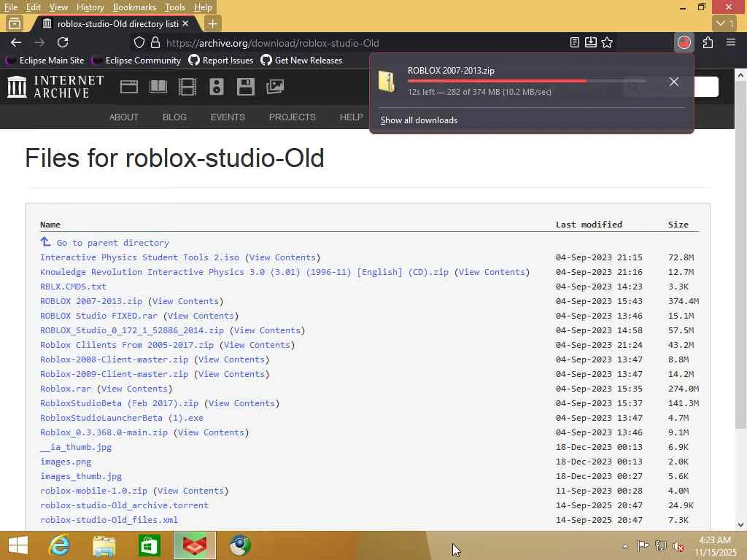This screenshot has width=747, height=560.
Task: Open RBLX.CMDS.txt file link
Action: tap(73, 287)
